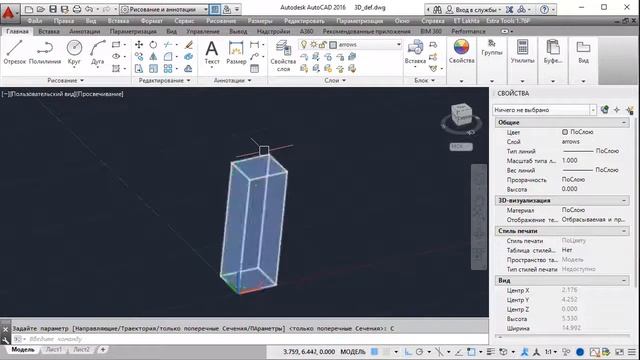Screen dimensions: 640x360
Task: Expand the Блок panel
Action: pos(424,80)
